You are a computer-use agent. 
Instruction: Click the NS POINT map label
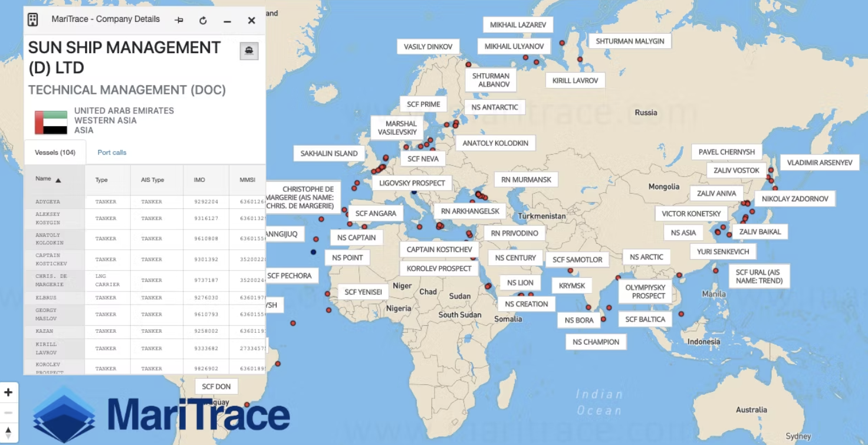point(347,258)
